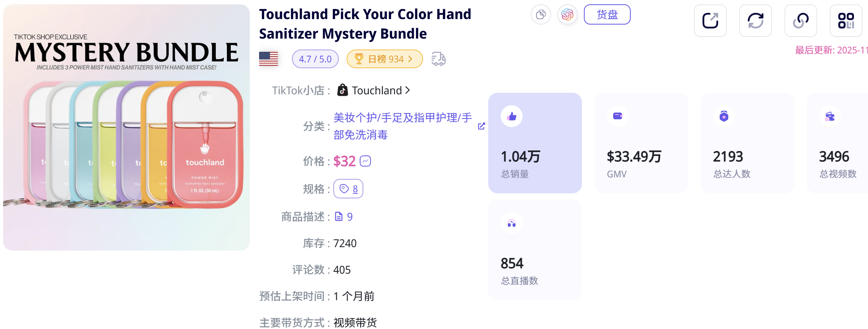
Task: Open the 分类 external link icon
Action: [x=481, y=126]
